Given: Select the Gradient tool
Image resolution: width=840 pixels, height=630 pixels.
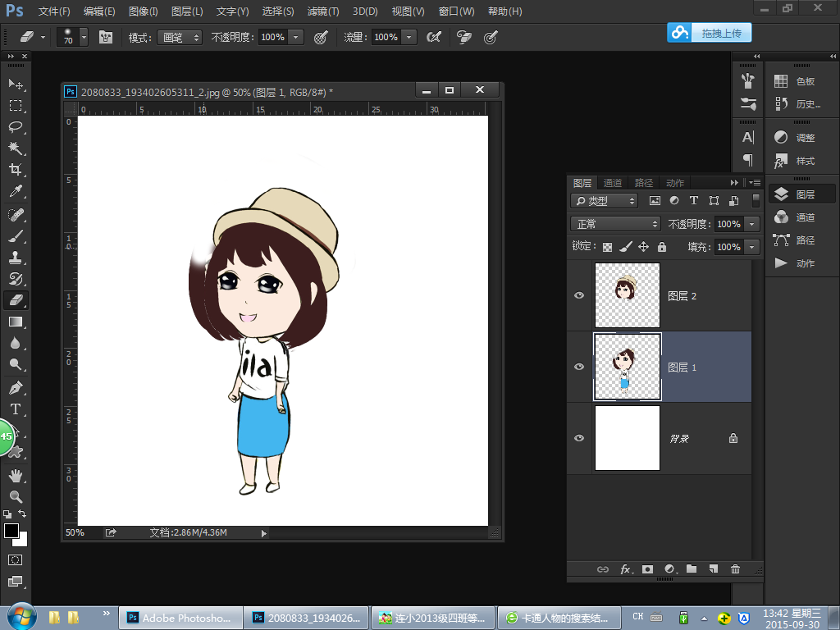Looking at the screenshot, I should [x=16, y=322].
